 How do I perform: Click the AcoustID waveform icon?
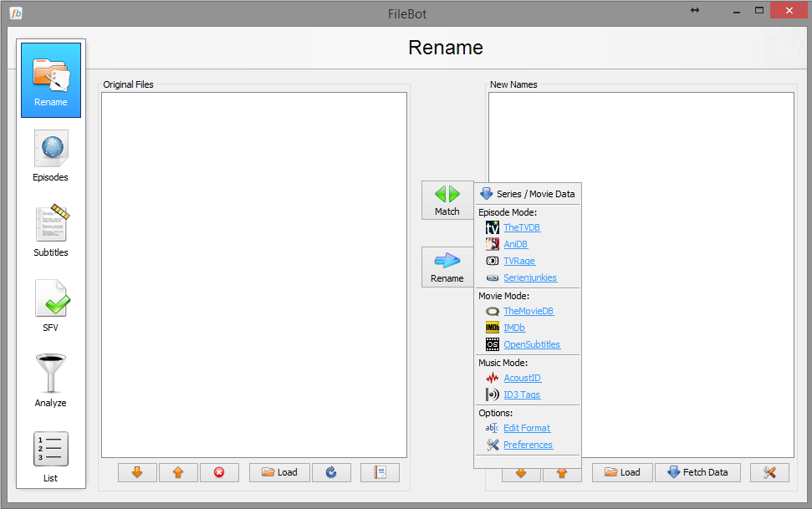tap(493, 378)
